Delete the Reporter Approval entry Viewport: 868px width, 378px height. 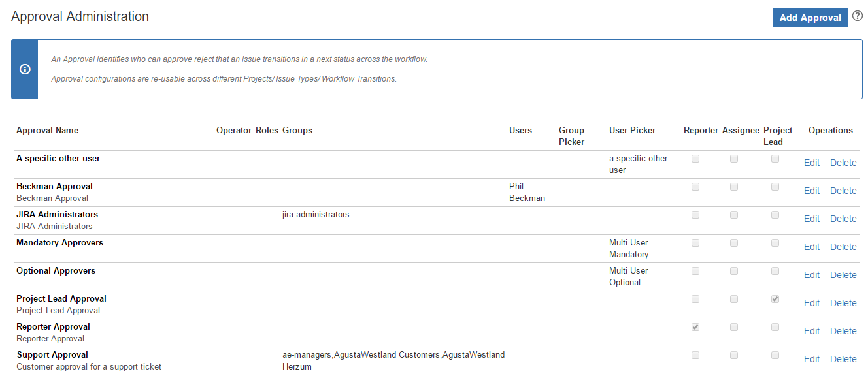point(843,331)
